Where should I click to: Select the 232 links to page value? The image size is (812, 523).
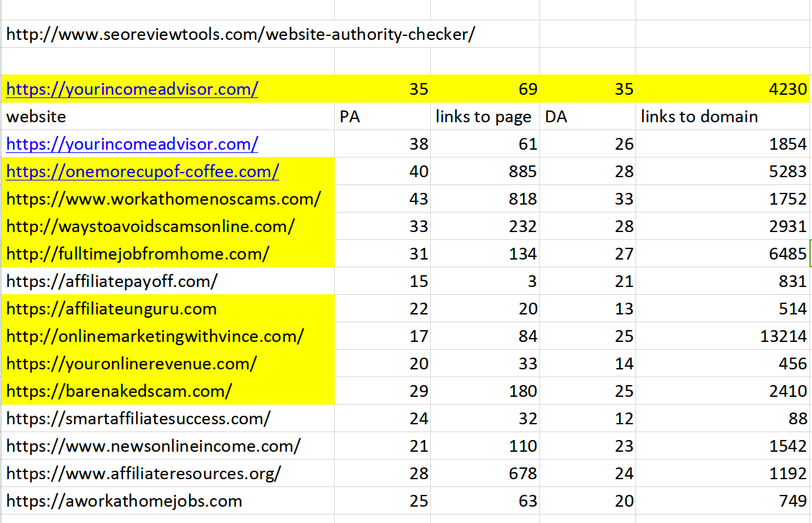[x=485, y=226]
